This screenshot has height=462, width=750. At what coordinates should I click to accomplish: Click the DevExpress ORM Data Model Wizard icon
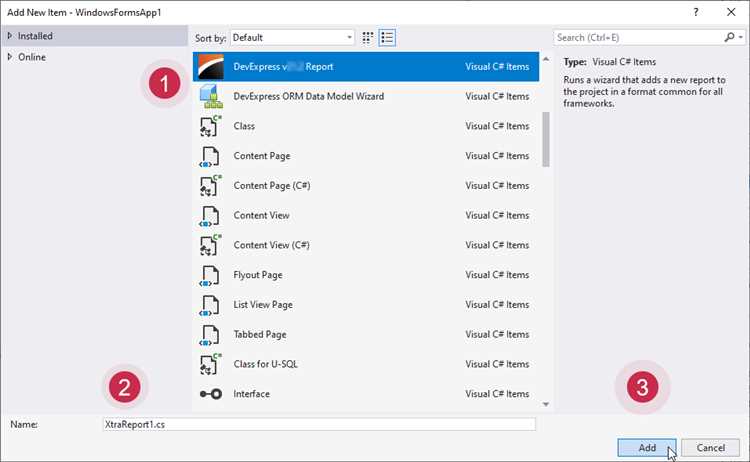pos(210,96)
